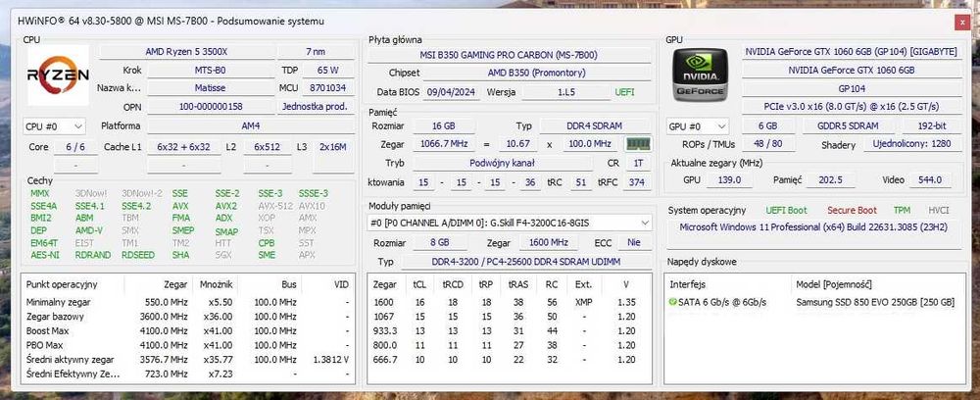
Task: Click the Matisse codename field
Action: point(210,88)
